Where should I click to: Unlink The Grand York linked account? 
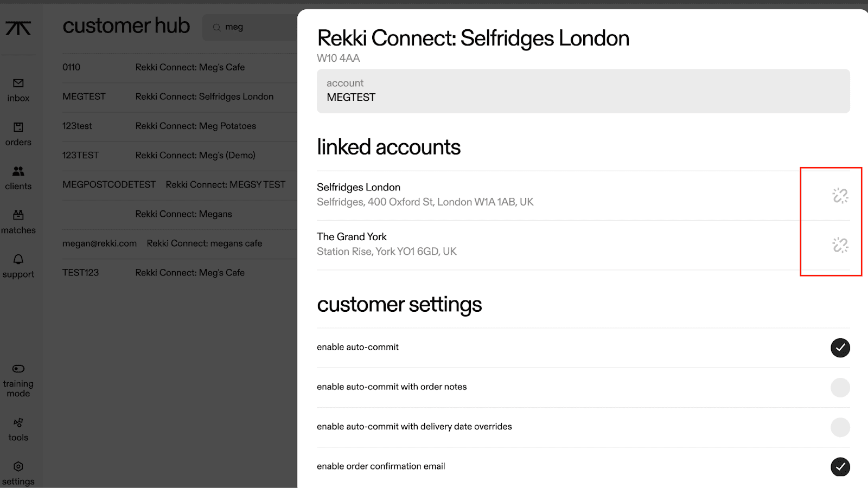point(840,245)
